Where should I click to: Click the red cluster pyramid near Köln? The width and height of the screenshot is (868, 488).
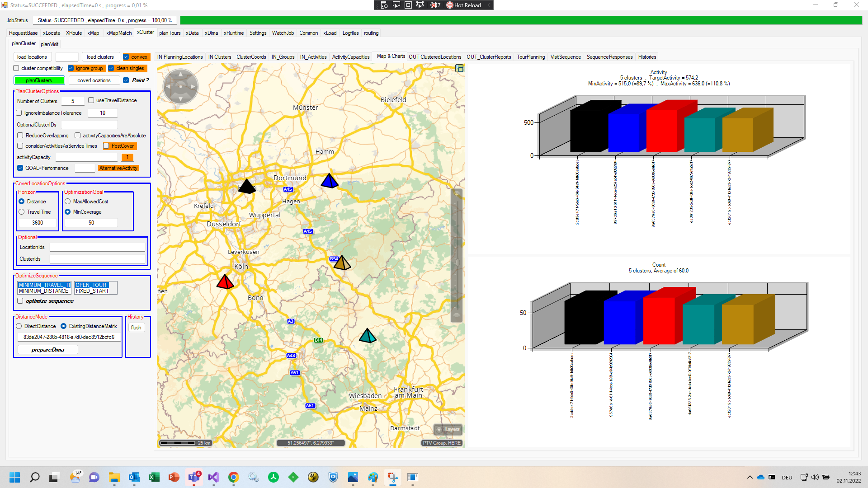point(225,282)
